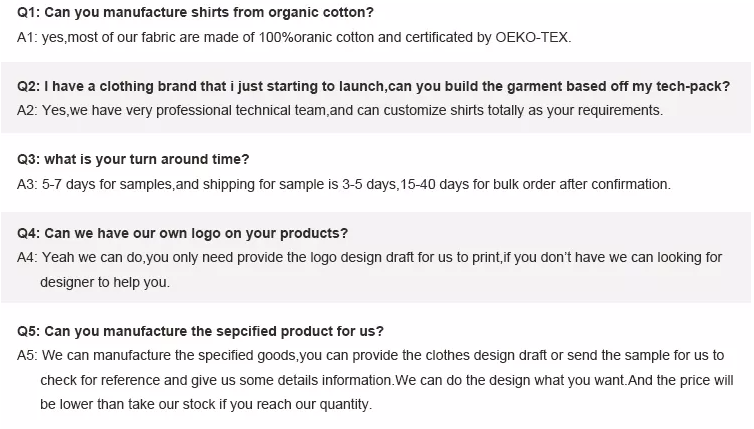Click the 'Q5:' label

click(x=28, y=332)
